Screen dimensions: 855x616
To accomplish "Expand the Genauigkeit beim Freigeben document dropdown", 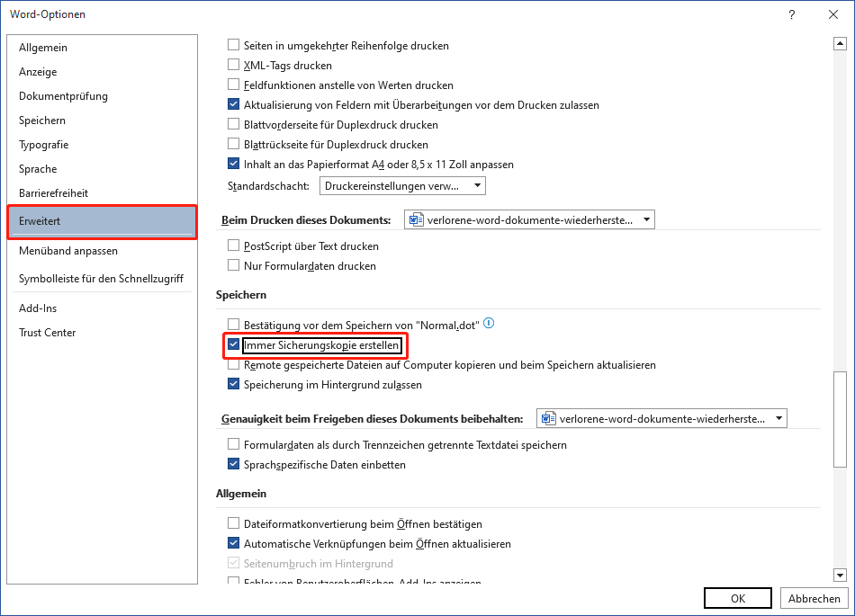I will (x=779, y=417).
